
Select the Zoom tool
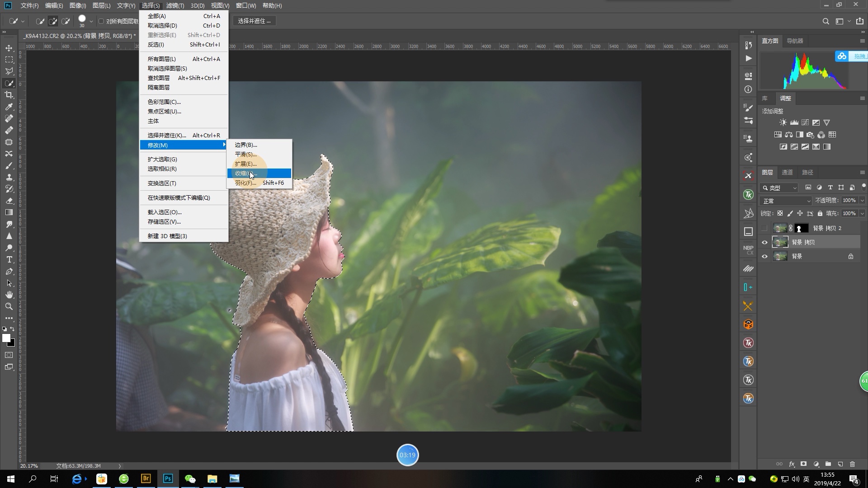click(x=9, y=306)
